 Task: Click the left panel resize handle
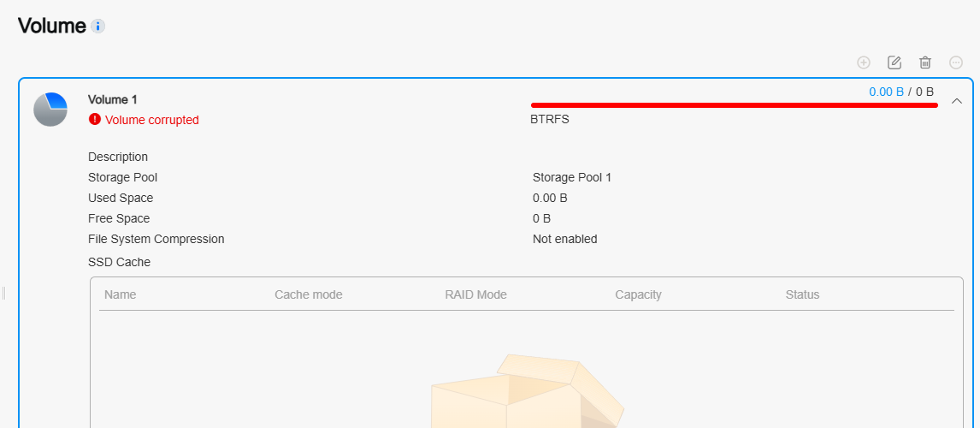click(x=3, y=293)
